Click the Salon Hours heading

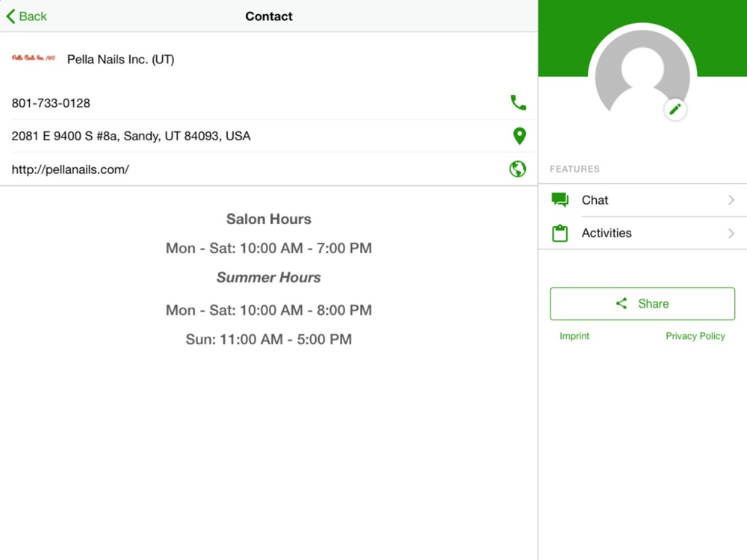point(269,219)
